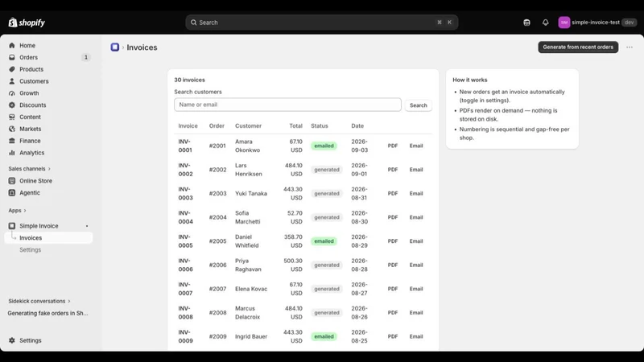Email invoice INV-0005

[416, 241]
